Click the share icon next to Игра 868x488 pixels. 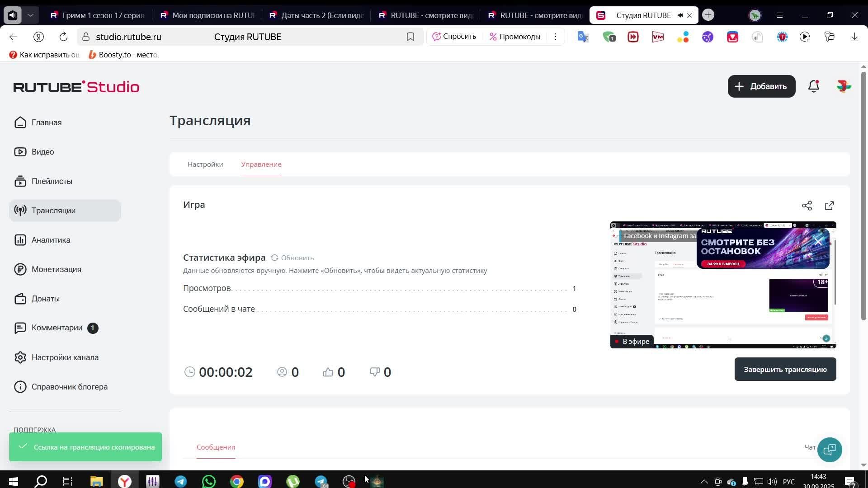click(807, 206)
